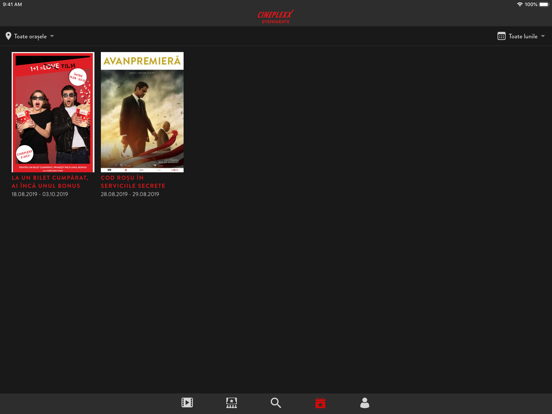Viewport: 552px width, 414px height.
Task: Tap the 28.08.2019 - 29.08.2019 date text
Action: click(130, 194)
